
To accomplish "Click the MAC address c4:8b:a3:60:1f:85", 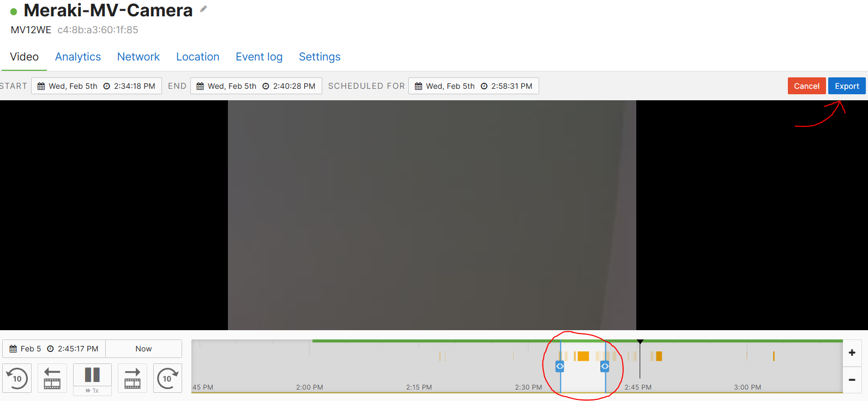I will tap(98, 30).
